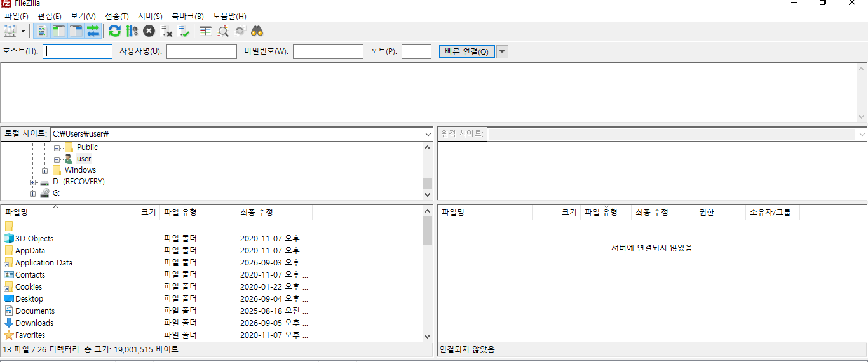Screen dimensions: 868x362
Task: Sort local files by 최종 수정 column
Action: (x=274, y=213)
